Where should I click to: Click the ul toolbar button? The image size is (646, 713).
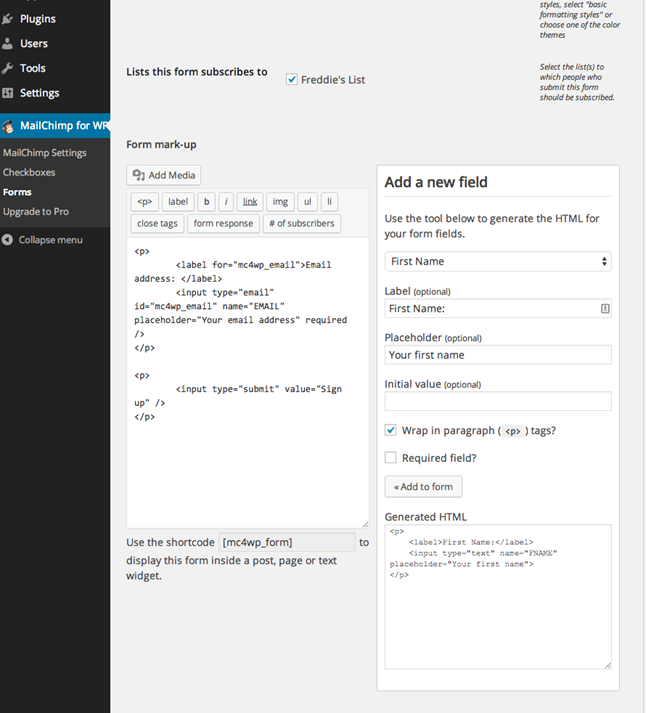pos(308,202)
